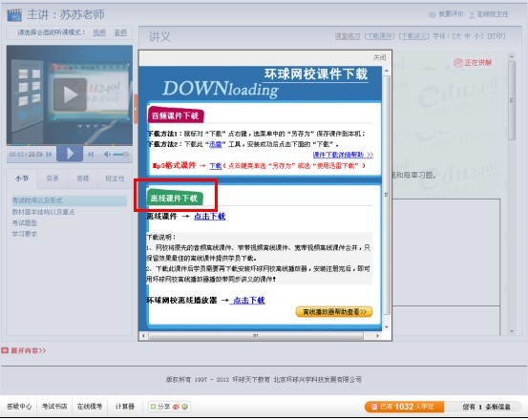528x420 pixels.
Task: Skip to previous section in player
Action: [x=49, y=155]
